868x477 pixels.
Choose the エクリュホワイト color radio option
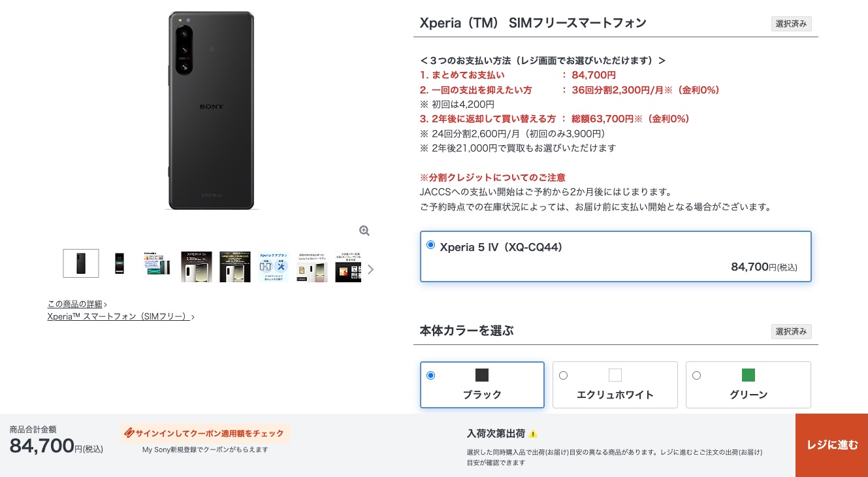[x=563, y=376]
